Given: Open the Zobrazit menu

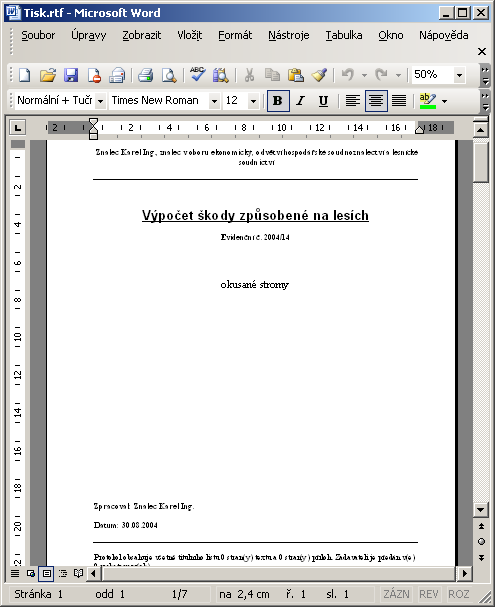Looking at the screenshot, I should click(141, 35).
